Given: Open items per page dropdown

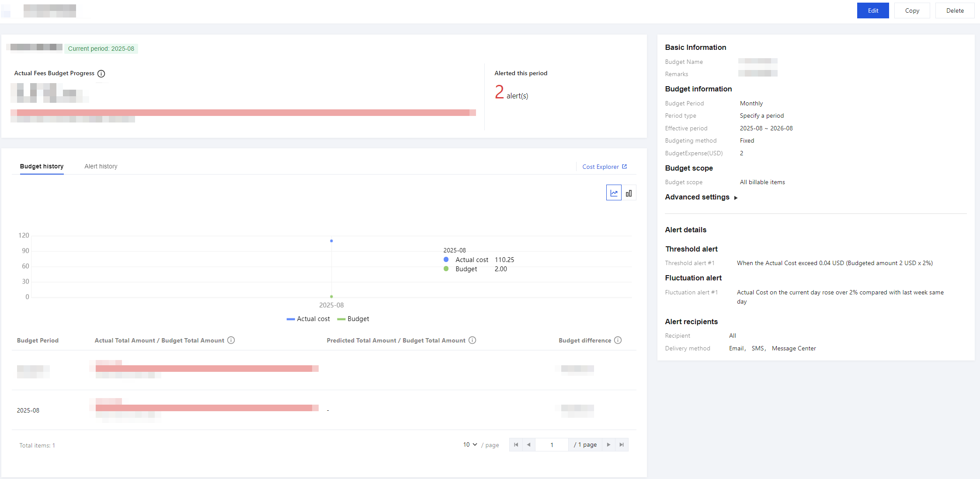Looking at the screenshot, I should 470,445.
